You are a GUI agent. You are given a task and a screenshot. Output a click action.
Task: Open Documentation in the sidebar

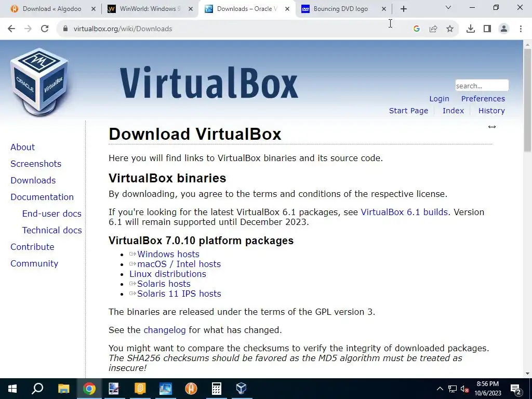(42, 197)
